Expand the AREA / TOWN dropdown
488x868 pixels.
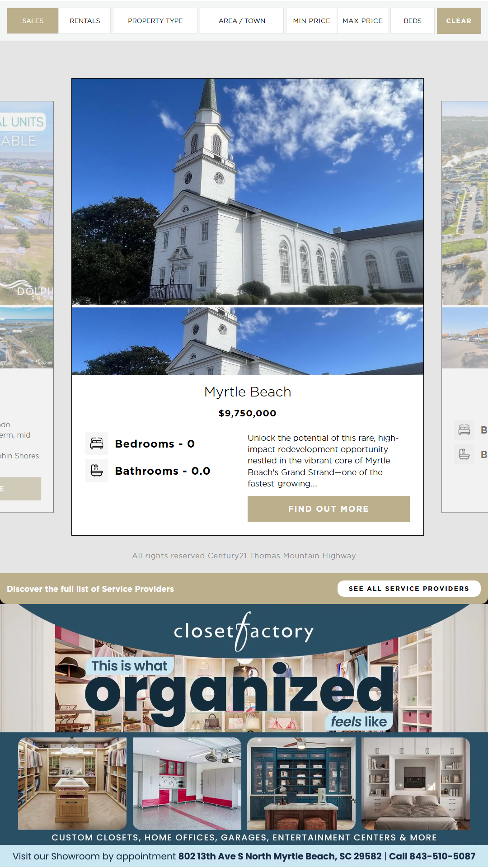point(242,21)
